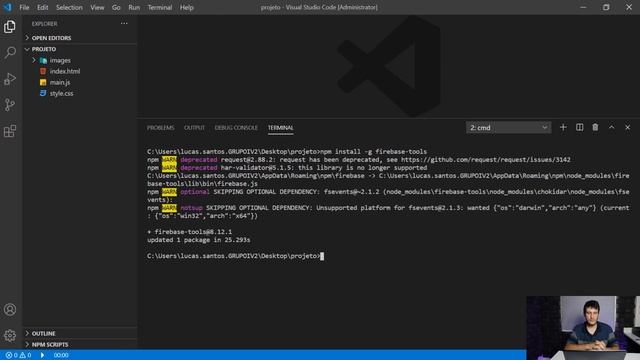Click the play icon in status bar
Screen dimensions: 640x360
pyautogui.click(x=42, y=355)
